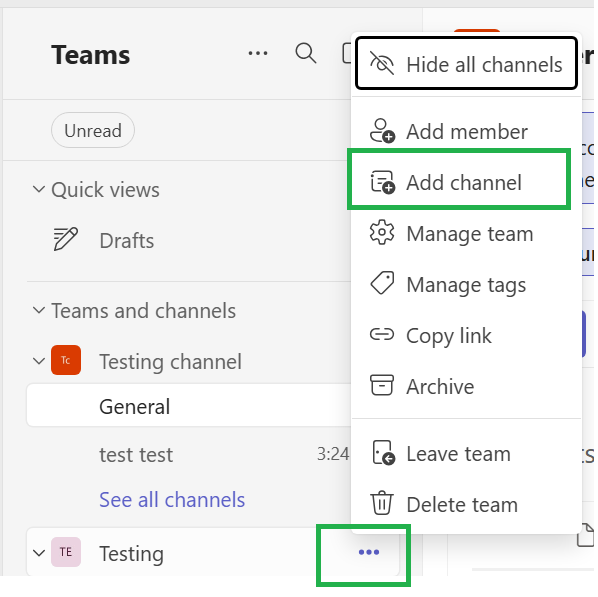Open the General channel
598x597 pixels.
click(x=189, y=406)
